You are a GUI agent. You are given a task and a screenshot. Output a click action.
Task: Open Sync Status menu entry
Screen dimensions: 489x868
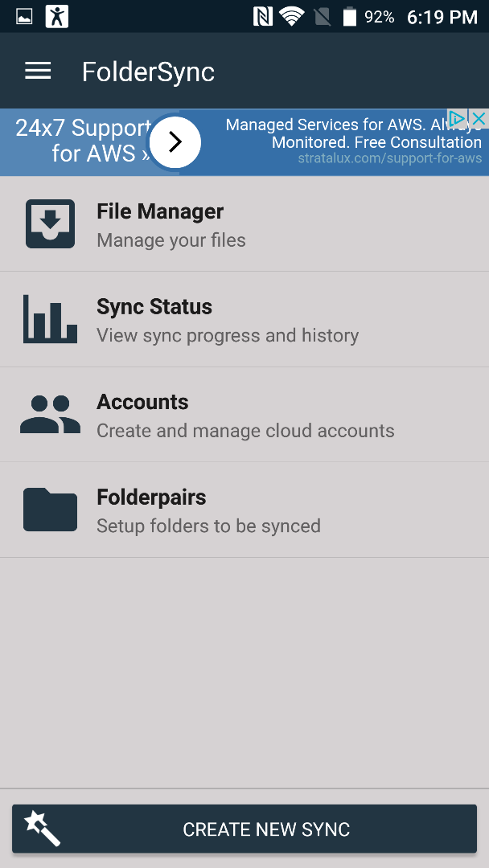click(244, 319)
